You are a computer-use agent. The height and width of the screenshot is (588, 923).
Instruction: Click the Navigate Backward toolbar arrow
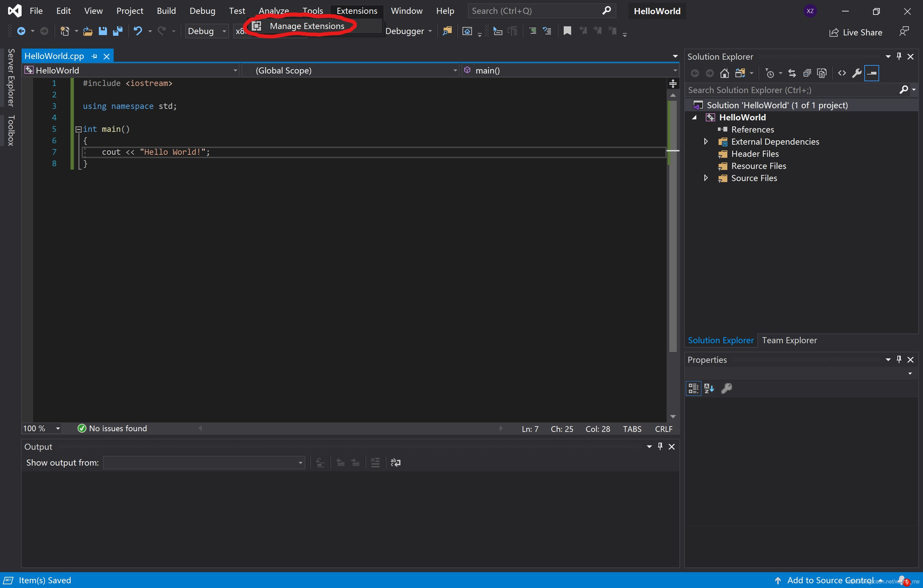click(x=21, y=31)
